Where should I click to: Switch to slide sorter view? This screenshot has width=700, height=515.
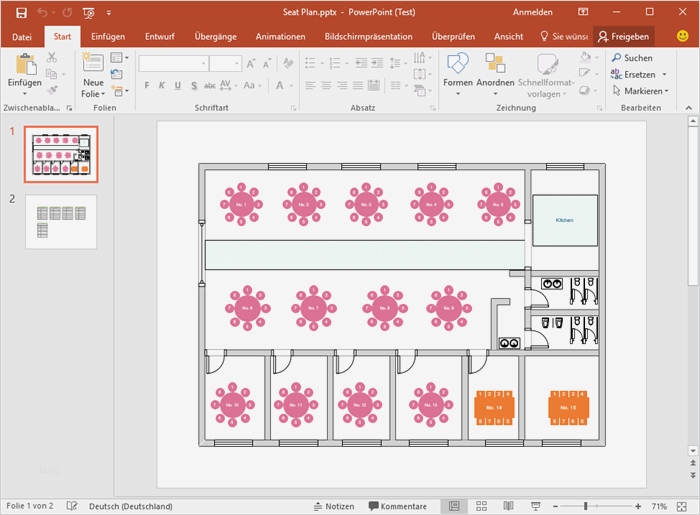click(480, 506)
